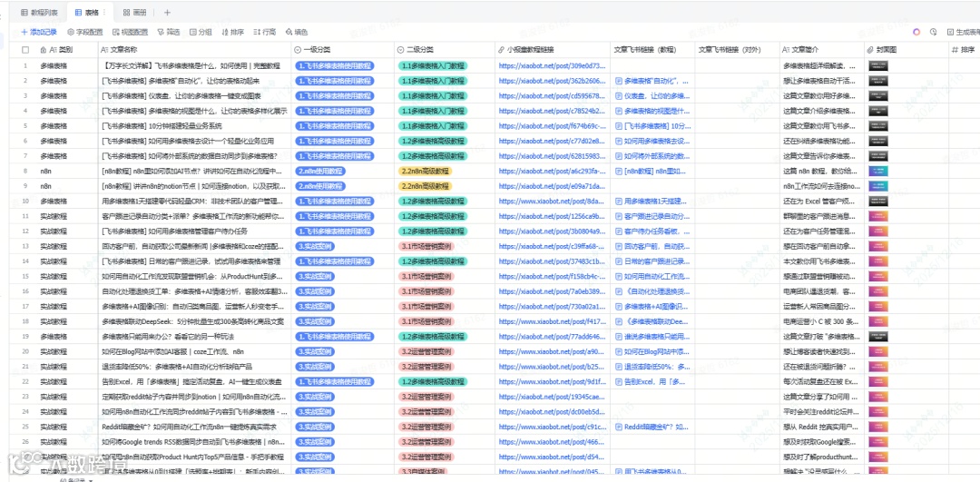Click the 文章飞书链接（对外） column header
Viewport: 980px width, 482px height.
[736, 49]
